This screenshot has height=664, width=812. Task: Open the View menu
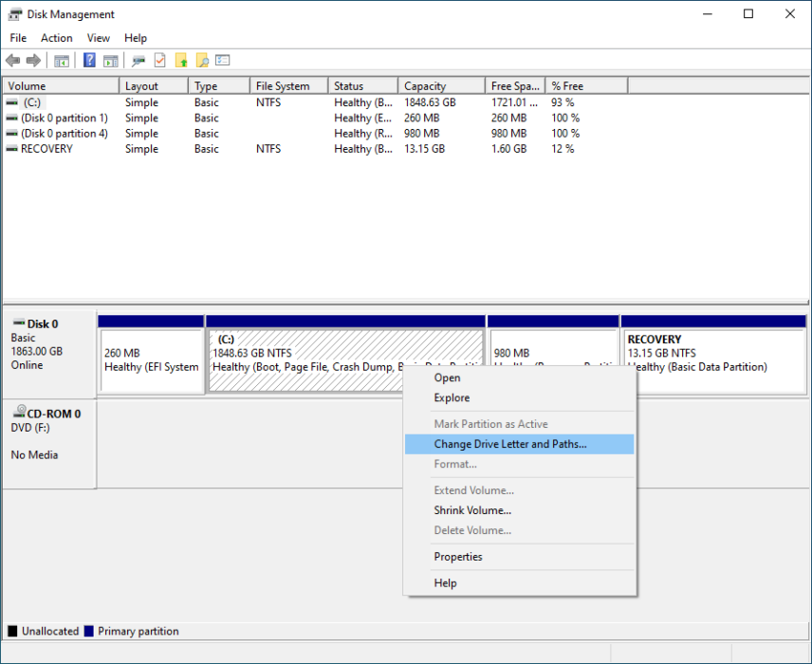(98, 38)
